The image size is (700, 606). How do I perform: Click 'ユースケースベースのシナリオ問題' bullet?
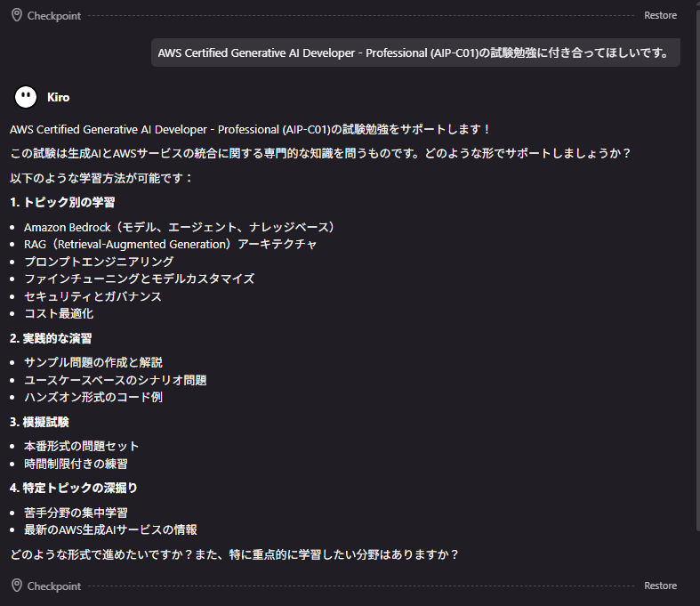point(115,380)
